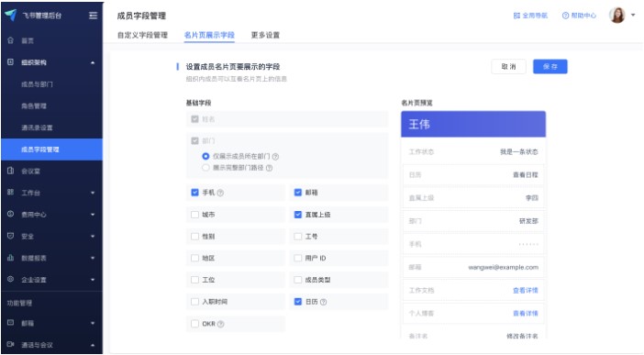
Task: Uncheck the 直属上级 checkbox
Action: 298,215
